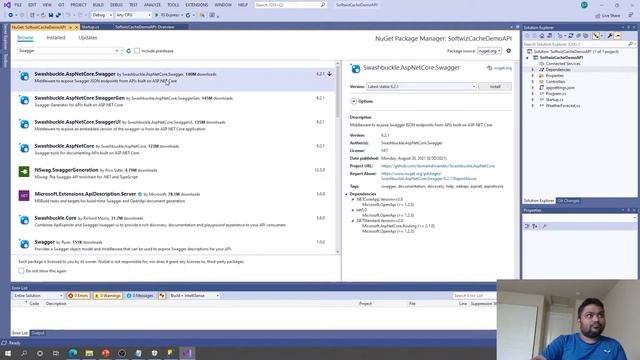Expand Dependencies node in Solution Explorer
The width and height of the screenshot is (640, 360).
click(533, 70)
